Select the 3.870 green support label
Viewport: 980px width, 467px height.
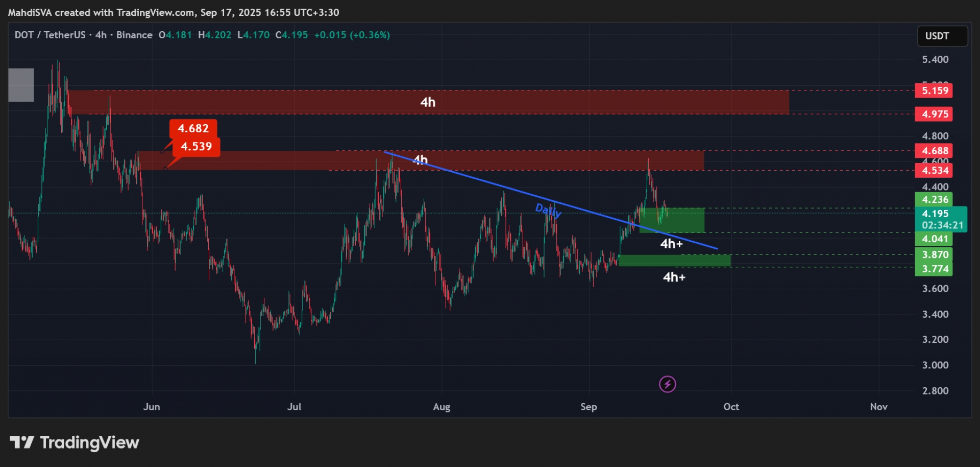[x=934, y=254]
